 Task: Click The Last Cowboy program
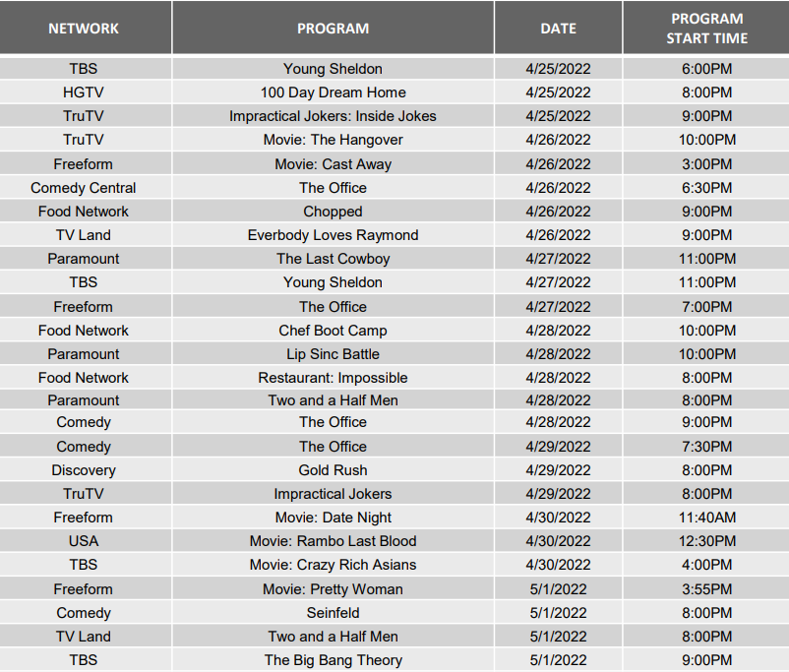pos(333,259)
